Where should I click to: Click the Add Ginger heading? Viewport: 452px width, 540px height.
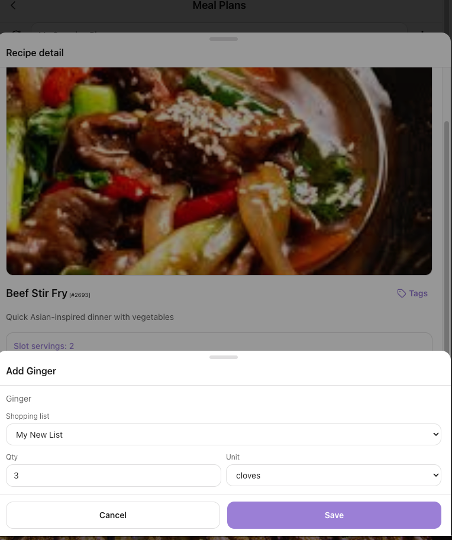click(31, 371)
